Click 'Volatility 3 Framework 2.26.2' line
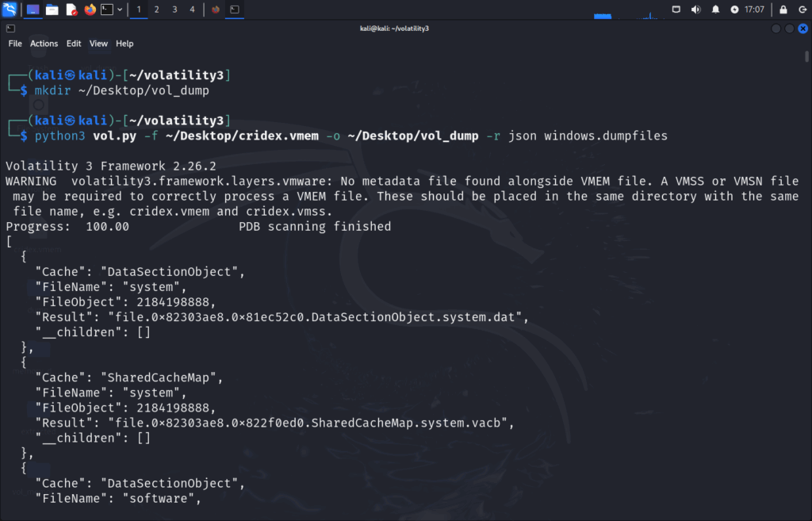Viewport: 812px width, 521px height. [111, 167]
